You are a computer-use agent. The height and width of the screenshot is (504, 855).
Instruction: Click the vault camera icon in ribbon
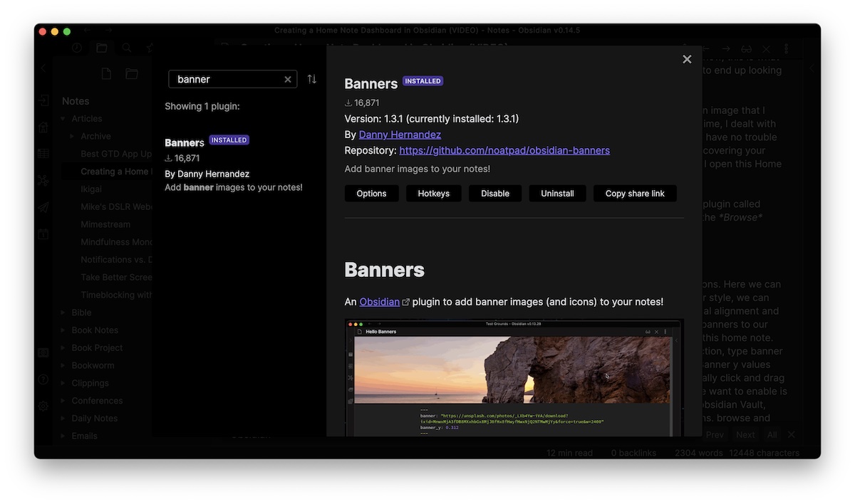43,353
